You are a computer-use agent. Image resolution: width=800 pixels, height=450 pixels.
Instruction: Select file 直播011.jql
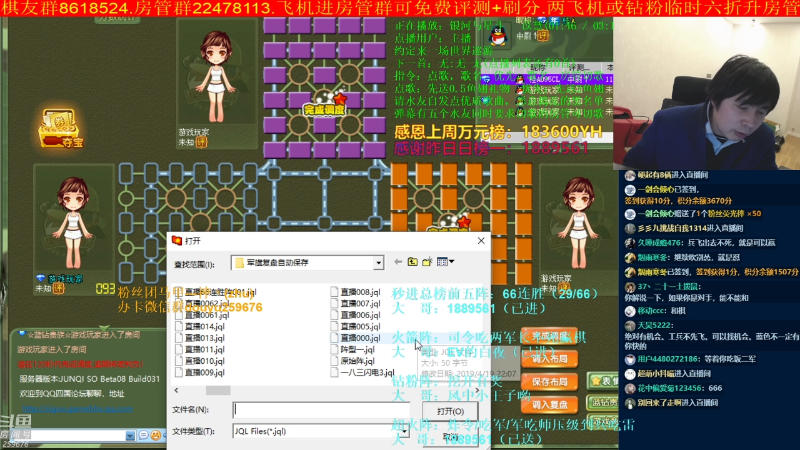[x=199, y=349]
